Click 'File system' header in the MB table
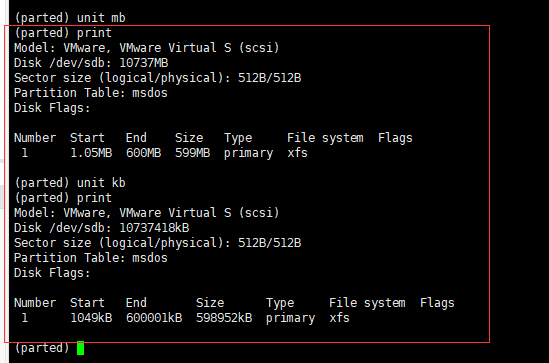Image resolution: width=549 pixels, height=363 pixels. click(x=325, y=138)
